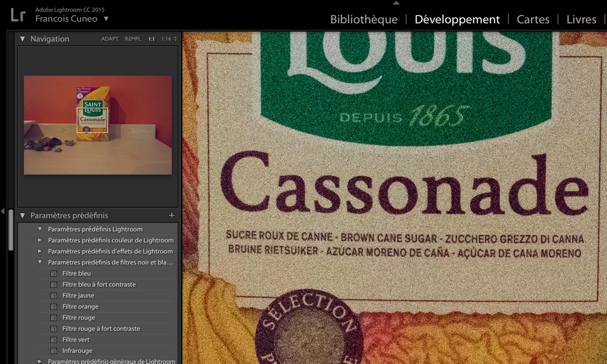Collapse Paramètres prédéfinis de filtres noir et blanc
607x364 pixels.
(x=39, y=262)
